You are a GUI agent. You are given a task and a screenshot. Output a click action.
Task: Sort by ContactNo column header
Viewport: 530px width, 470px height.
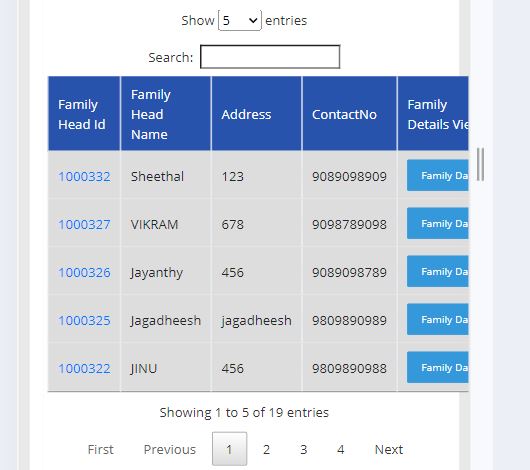pos(349,114)
